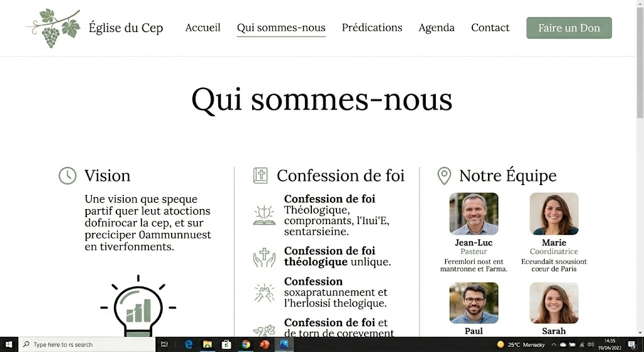Select Marie's portrait thumbnail
This screenshot has height=352, width=644.
553,213
